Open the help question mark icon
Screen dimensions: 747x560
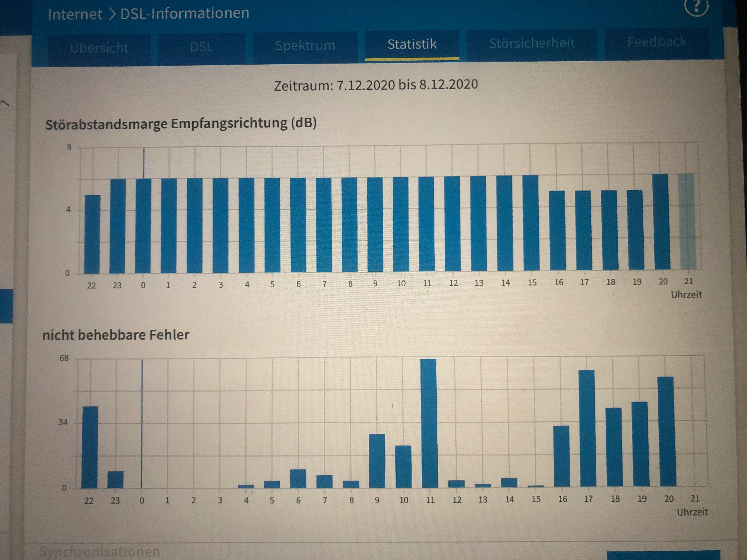[x=696, y=6]
